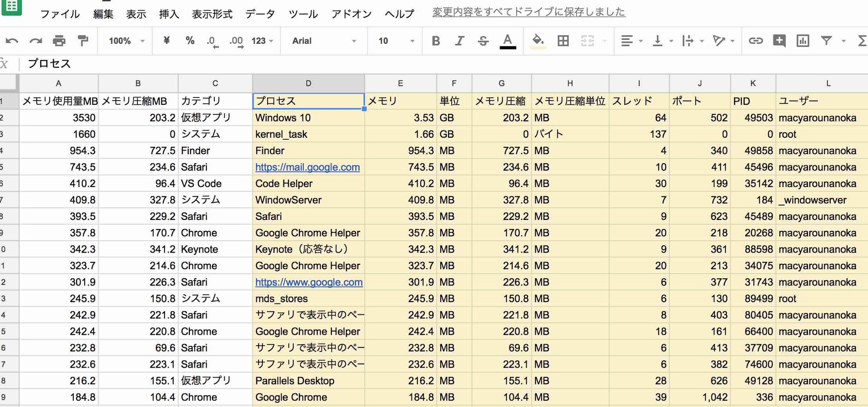Screen dimensions: 868x407
Task: Open the text color picker
Action: (x=508, y=42)
